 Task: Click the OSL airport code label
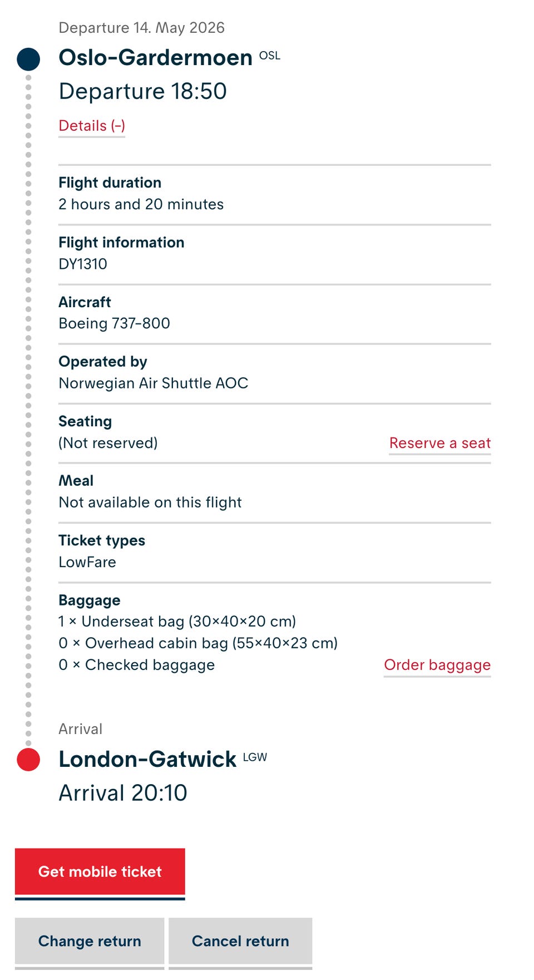tap(270, 56)
